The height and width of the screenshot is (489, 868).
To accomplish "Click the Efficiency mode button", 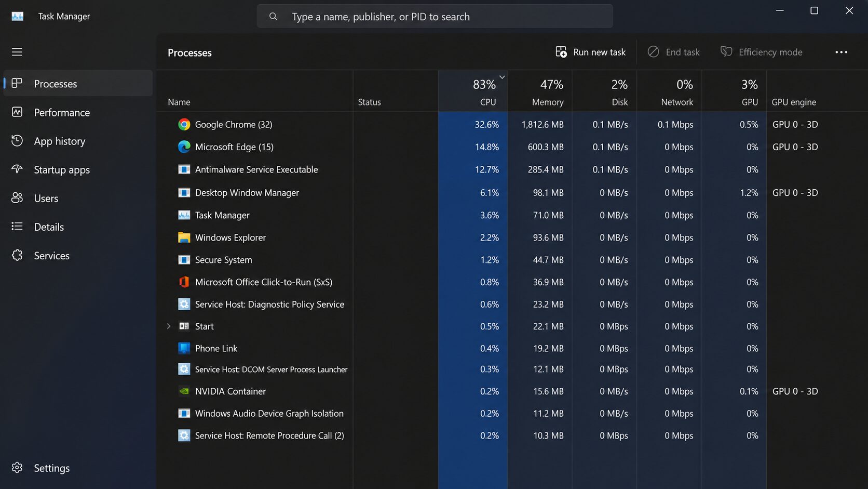I will point(762,52).
